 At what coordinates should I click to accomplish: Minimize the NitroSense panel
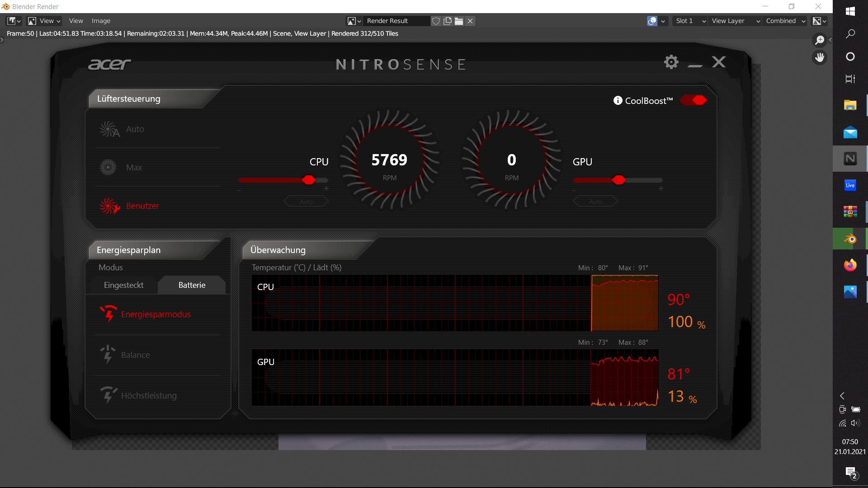tap(695, 66)
